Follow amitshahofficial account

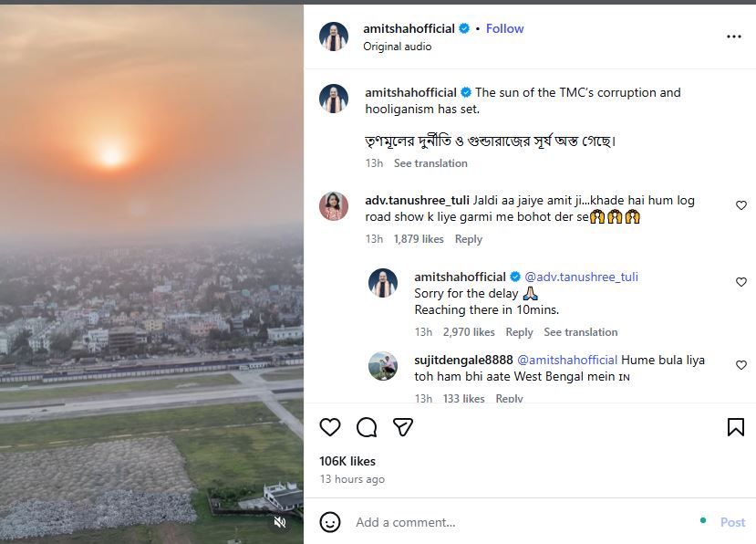click(504, 28)
